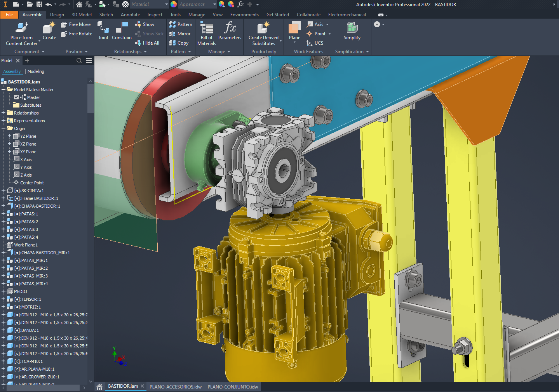Viewport: 559px width, 392px height.
Task: Click the Model browser search icon
Action: tap(79, 61)
